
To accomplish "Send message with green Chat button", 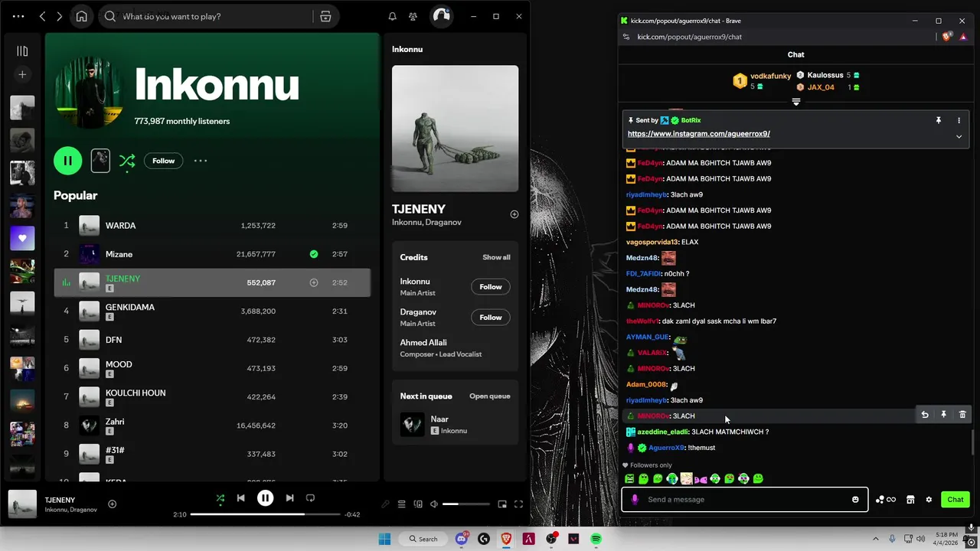I will point(955,500).
